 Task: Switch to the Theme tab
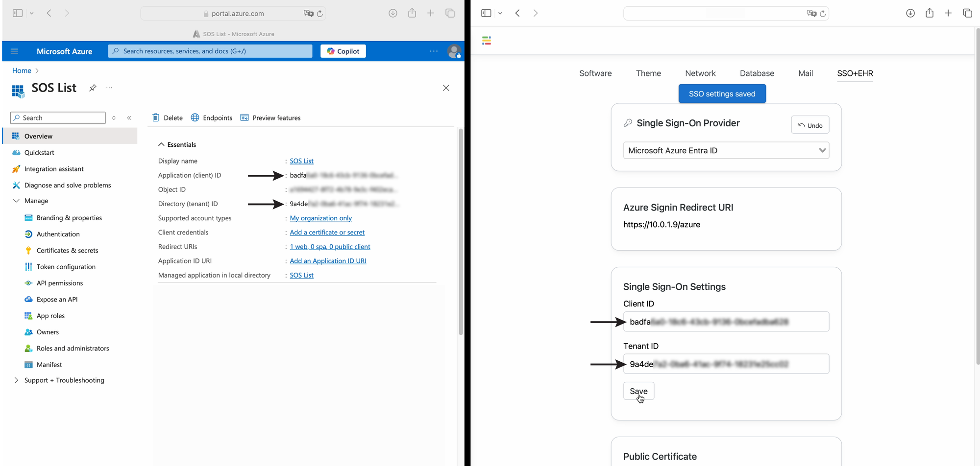click(648, 73)
